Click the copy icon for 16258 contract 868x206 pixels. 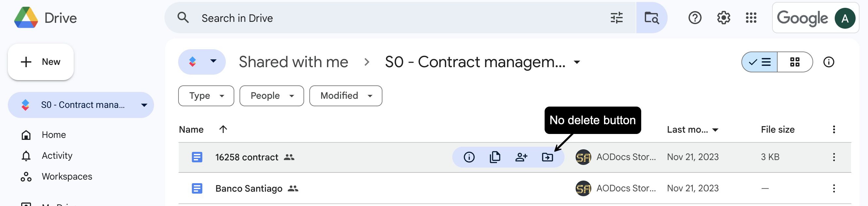pos(495,157)
